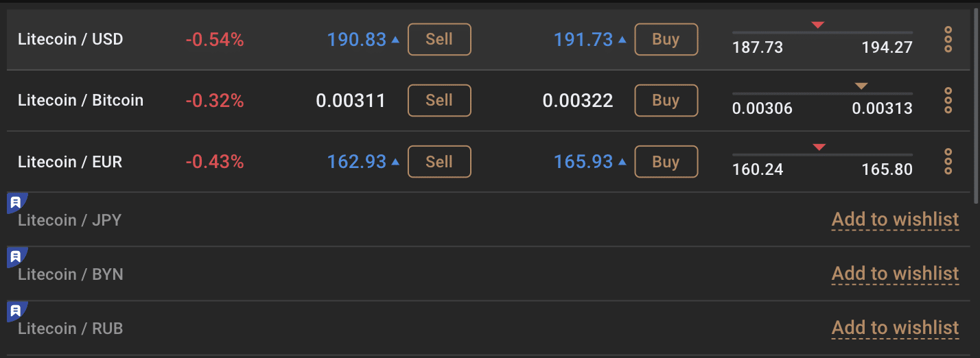Buy Litecoin / Bitcoin at 0.00322
Image resolution: width=980 pixels, height=358 pixels.
coord(666,100)
